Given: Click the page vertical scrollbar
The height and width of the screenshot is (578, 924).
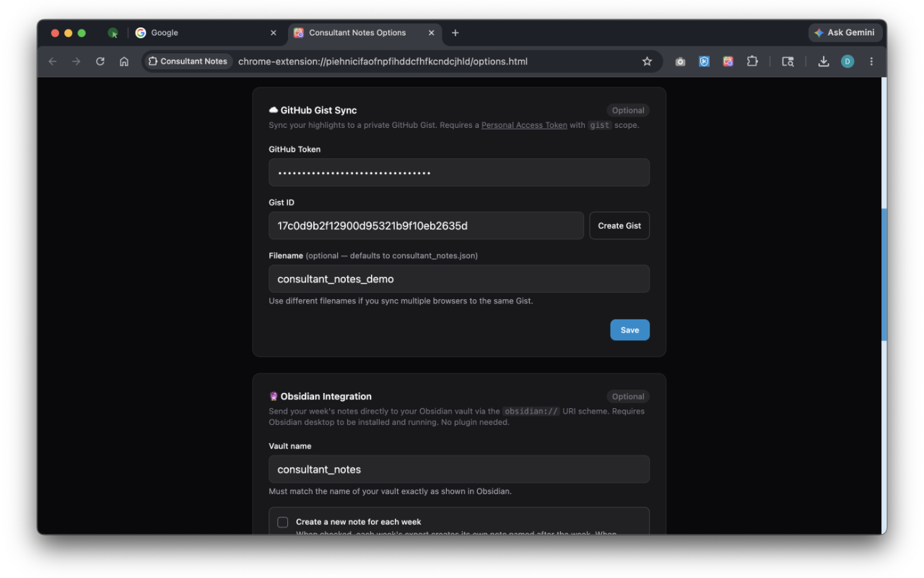Looking at the screenshot, I should 884,275.
